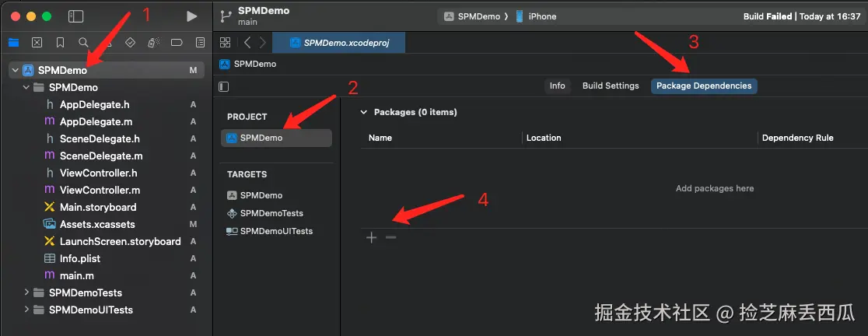
Task: Go back with the left chevron
Action: (x=247, y=43)
